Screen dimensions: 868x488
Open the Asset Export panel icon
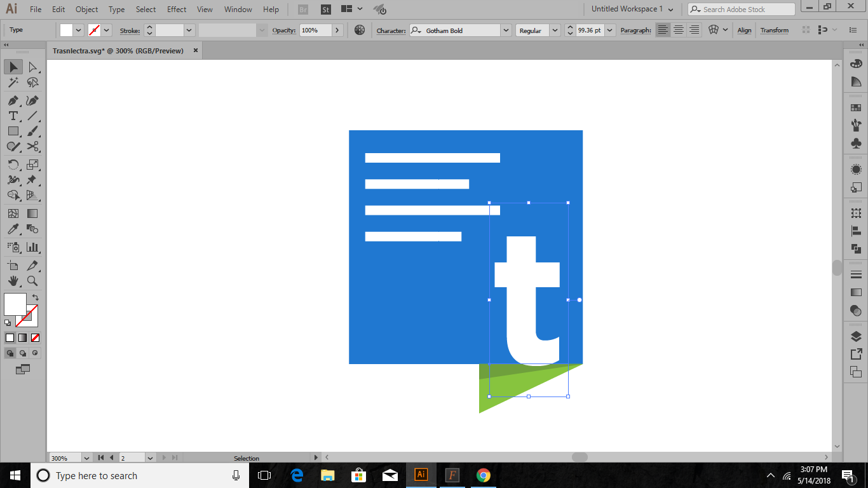tap(856, 354)
